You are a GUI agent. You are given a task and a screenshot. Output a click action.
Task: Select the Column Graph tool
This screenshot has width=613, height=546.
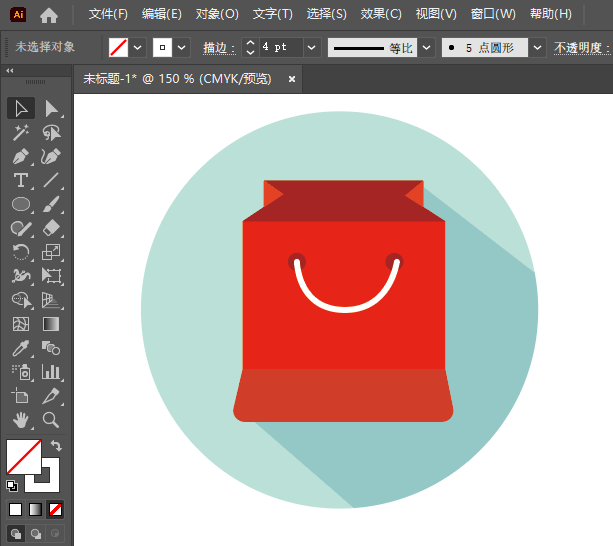point(51,372)
